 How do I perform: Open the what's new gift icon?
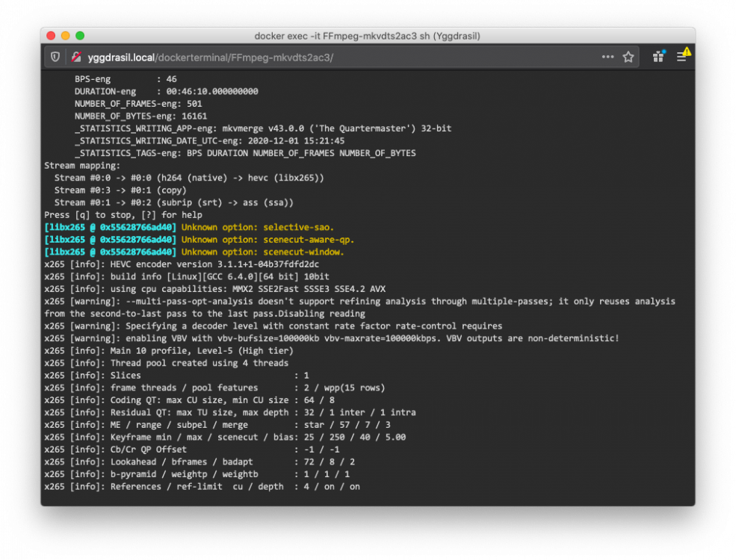(x=658, y=57)
